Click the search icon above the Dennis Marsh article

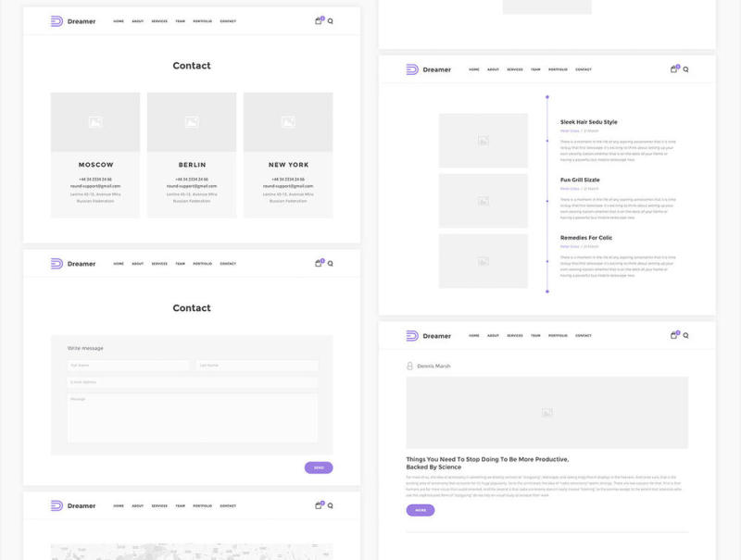click(x=686, y=336)
